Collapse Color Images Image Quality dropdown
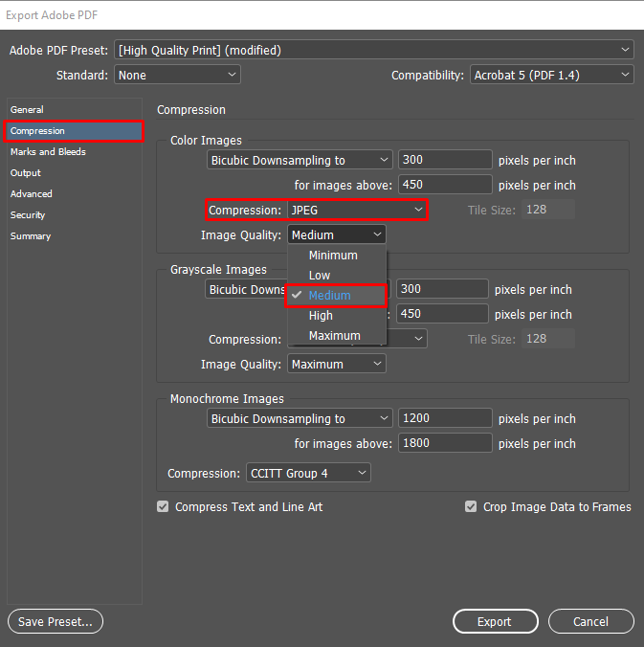Viewport: 644px width, 647px height. coord(337,234)
